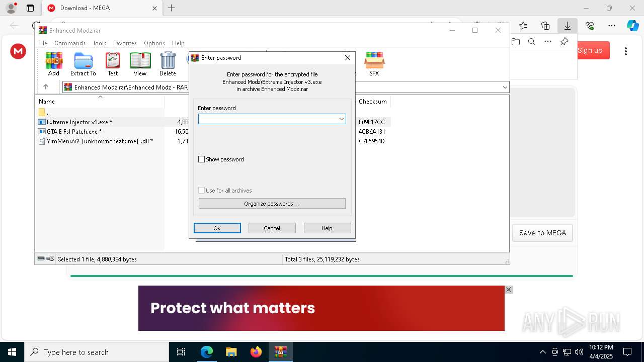Open the Copilot sidebar icon
644x362 pixels.
coord(632,26)
